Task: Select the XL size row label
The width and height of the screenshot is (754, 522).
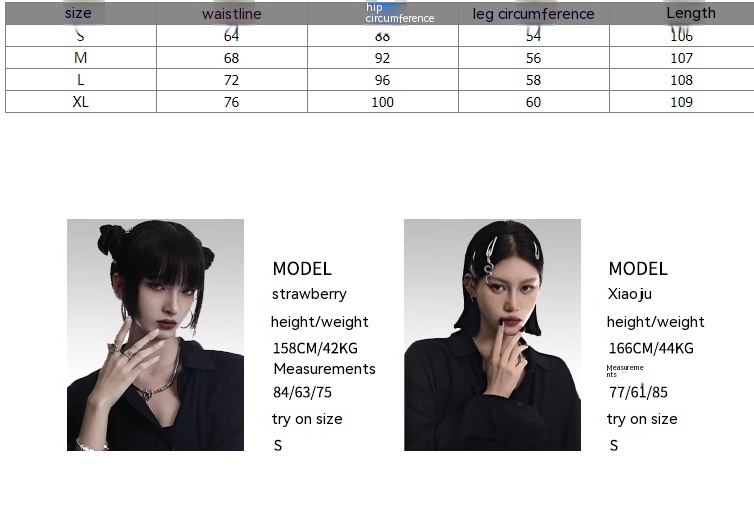Action: pyautogui.click(x=81, y=102)
